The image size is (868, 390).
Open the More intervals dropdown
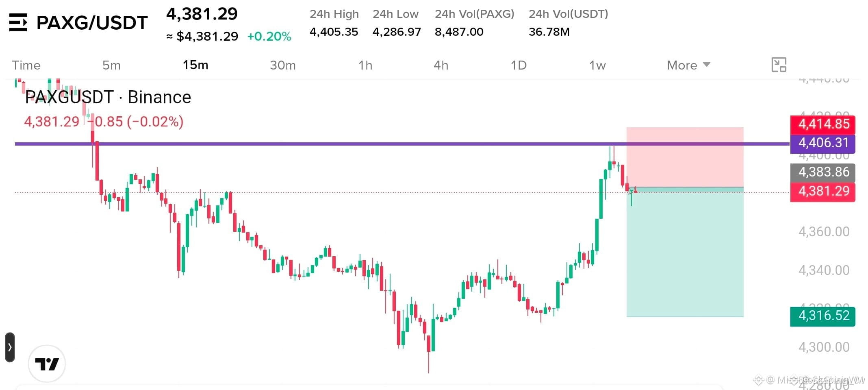688,65
